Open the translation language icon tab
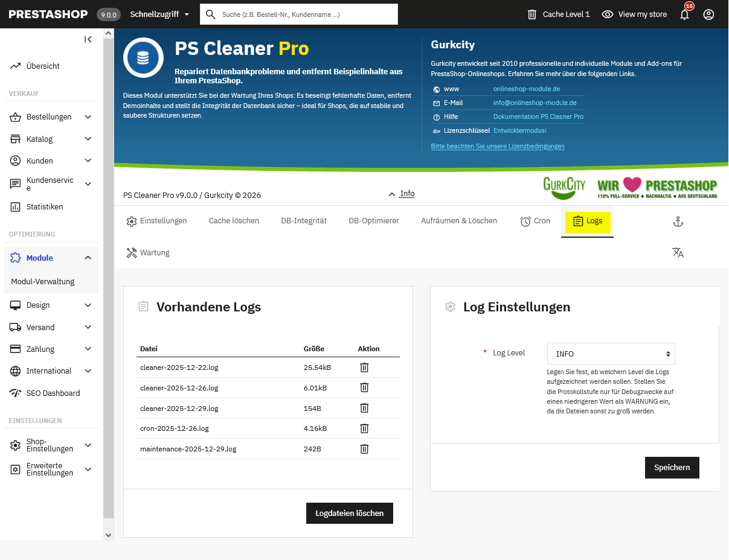Image resolution: width=729 pixels, height=560 pixels. tap(678, 253)
